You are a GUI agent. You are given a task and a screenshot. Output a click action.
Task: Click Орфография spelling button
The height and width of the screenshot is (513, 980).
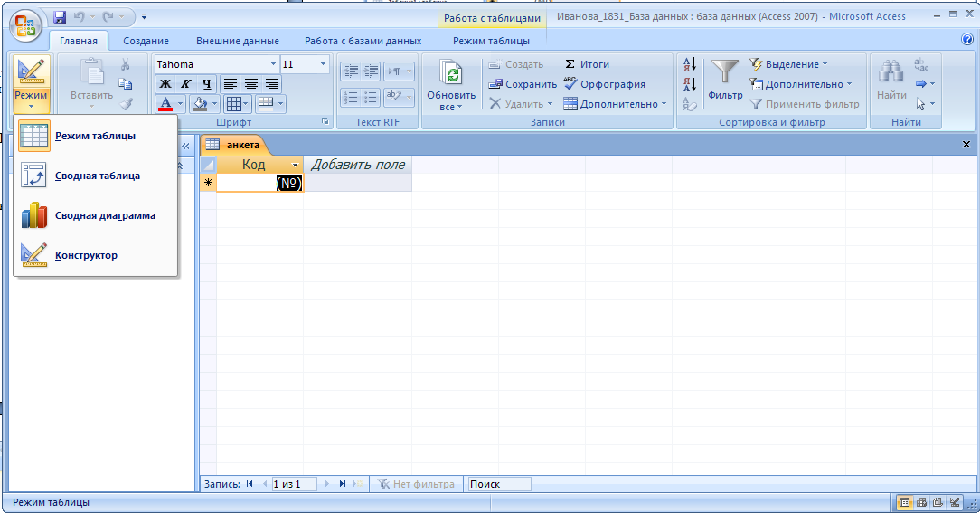pos(605,84)
